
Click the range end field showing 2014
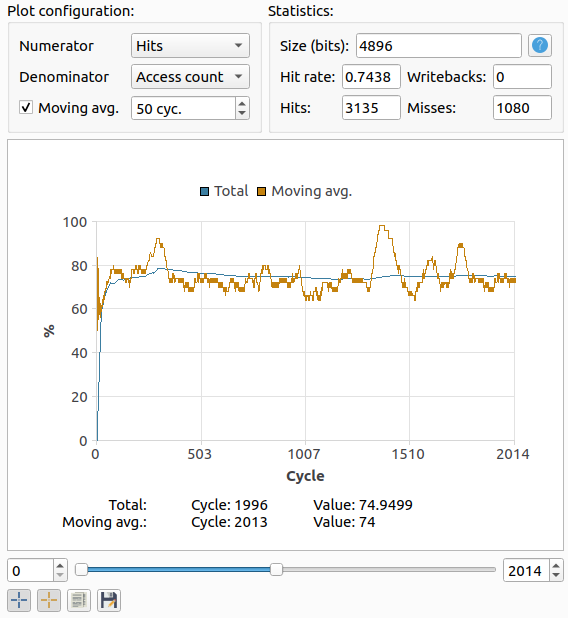[x=526, y=570]
